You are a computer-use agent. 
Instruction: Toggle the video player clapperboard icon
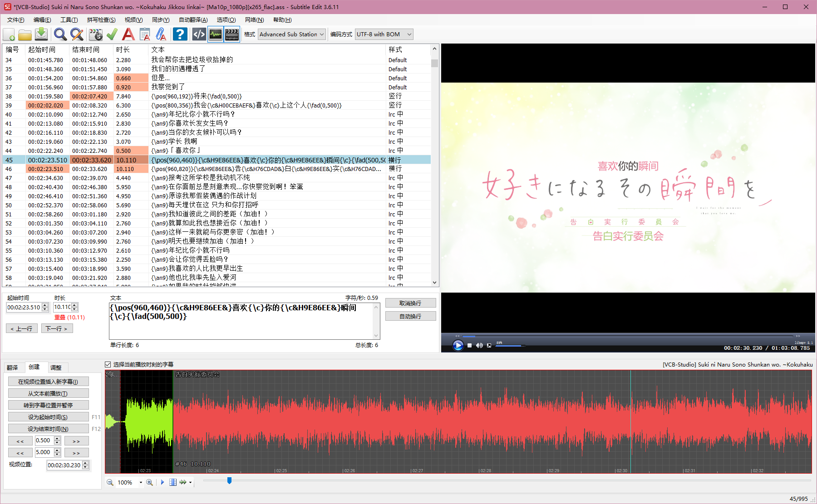[232, 34]
